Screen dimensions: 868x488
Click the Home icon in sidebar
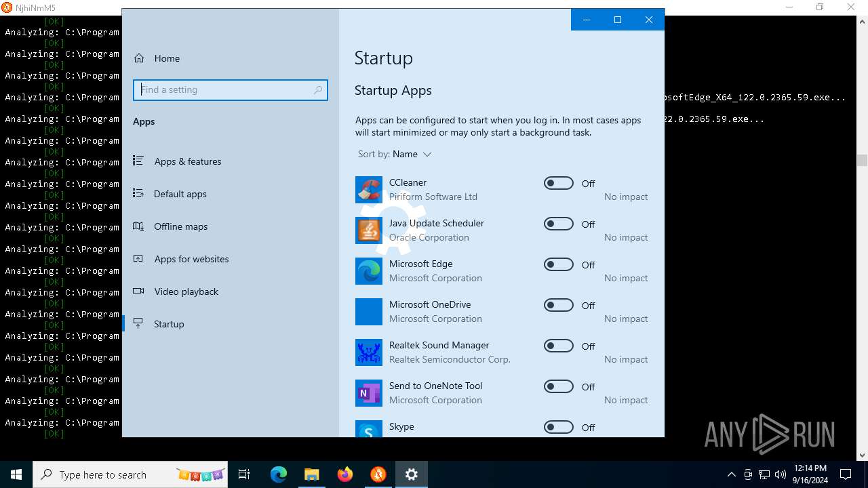[x=139, y=58]
